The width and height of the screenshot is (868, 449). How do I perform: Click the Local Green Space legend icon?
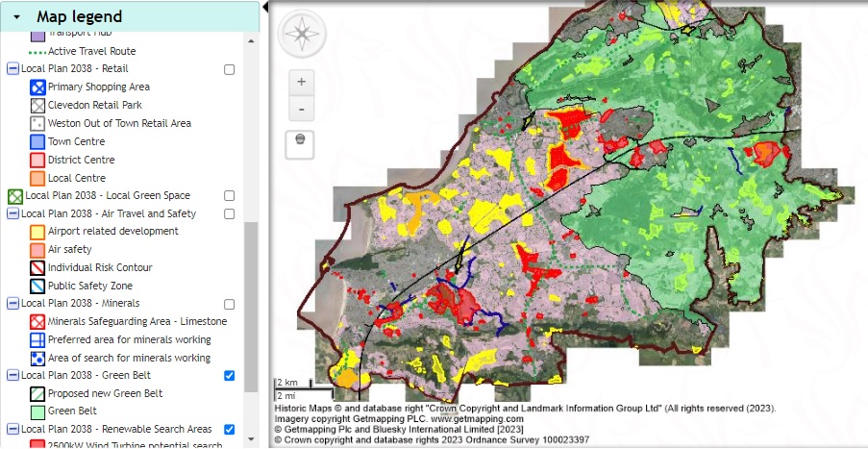click(14, 195)
